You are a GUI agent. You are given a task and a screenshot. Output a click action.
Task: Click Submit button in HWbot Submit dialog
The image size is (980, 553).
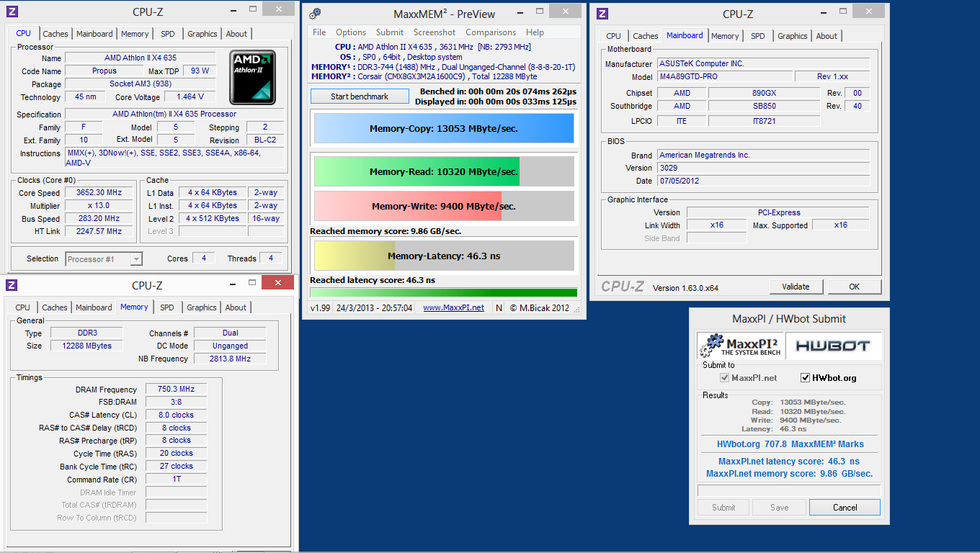pyautogui.click(x=723, y=508)
